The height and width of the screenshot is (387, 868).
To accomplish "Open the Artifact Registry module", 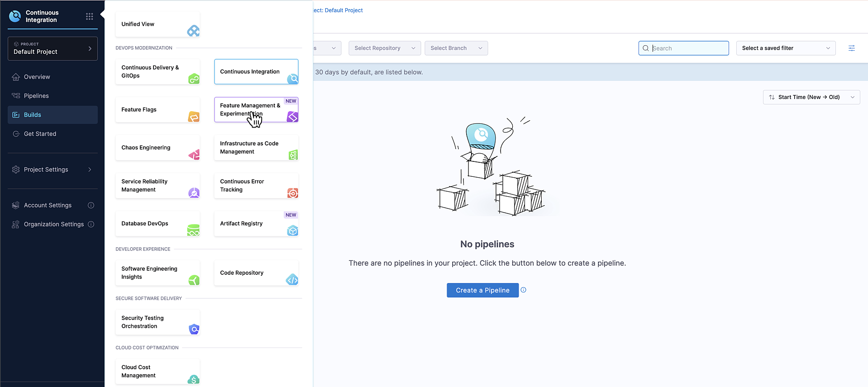I will point(256,224).
